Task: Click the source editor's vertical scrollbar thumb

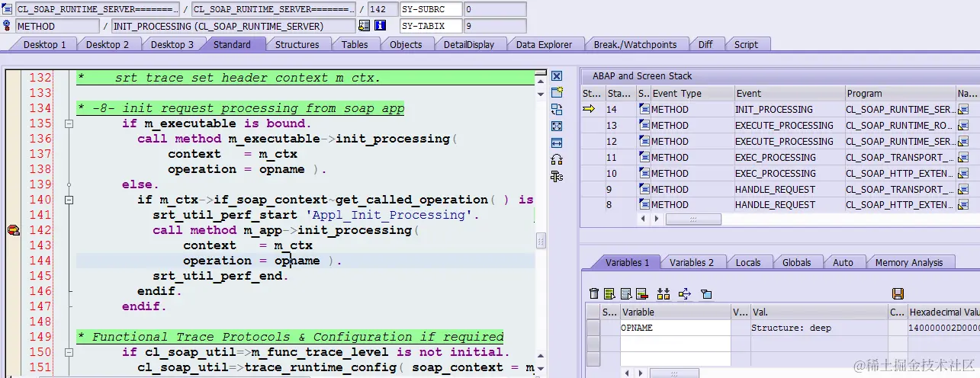Action: pyautogui.click(x=541, y=241)
